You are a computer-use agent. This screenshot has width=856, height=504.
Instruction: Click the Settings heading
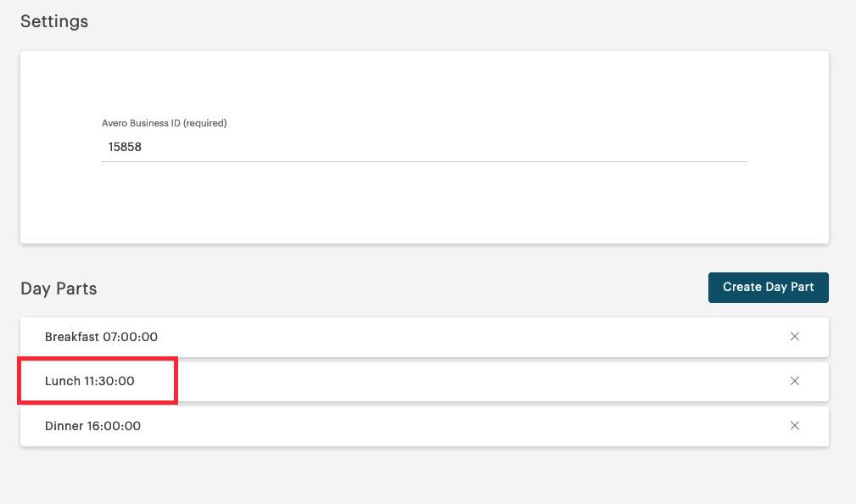53,21
